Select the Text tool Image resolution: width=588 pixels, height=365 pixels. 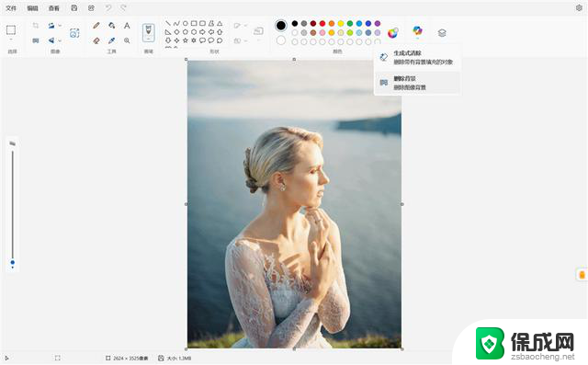127,26
